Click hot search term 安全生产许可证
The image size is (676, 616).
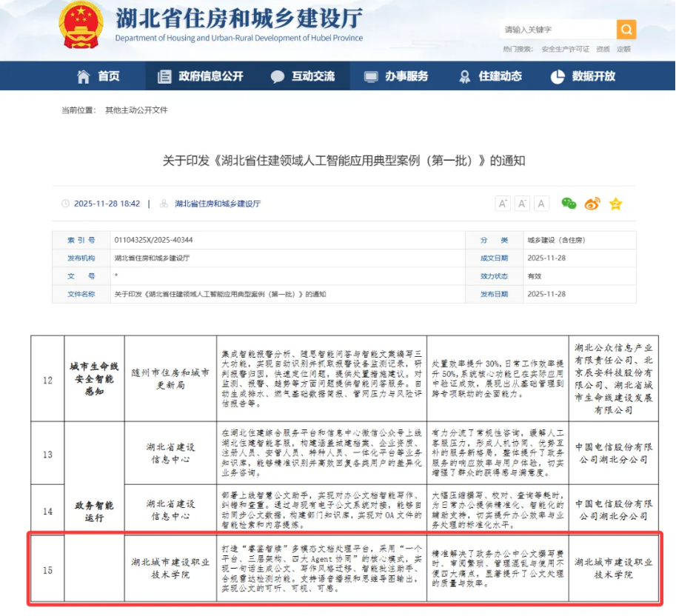point(566,50)
